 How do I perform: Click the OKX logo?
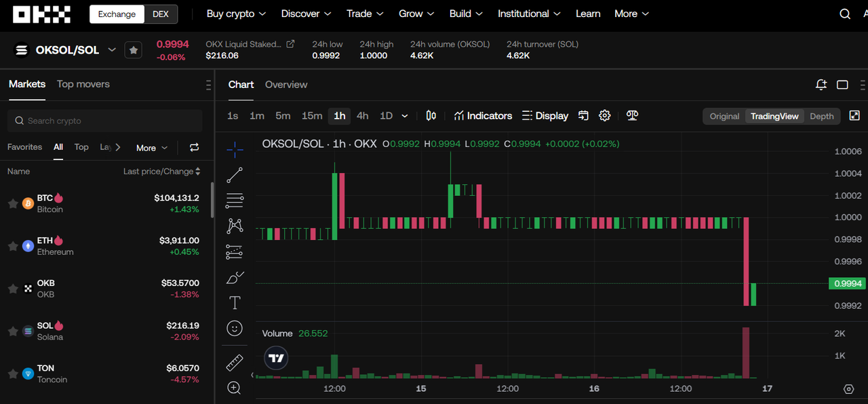click(41, 14)
